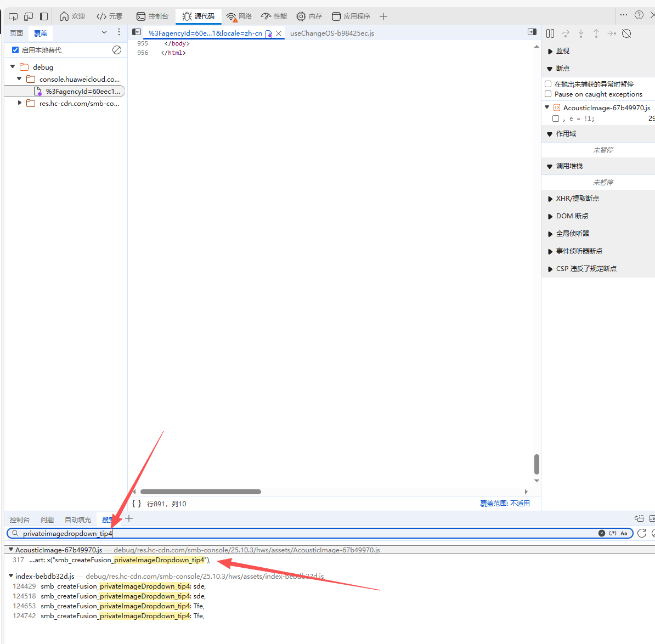
Task: Refresh the search results
Action: (x=642, y=533)
